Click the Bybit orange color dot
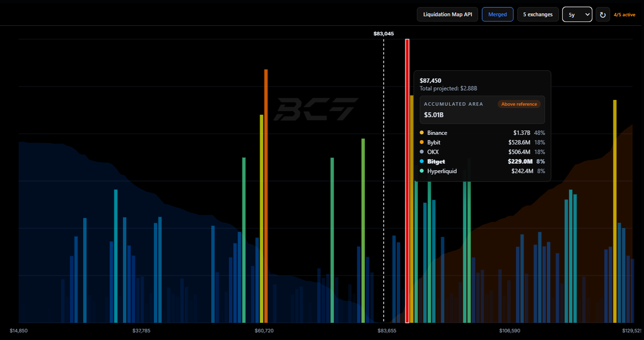 (422, 142)
